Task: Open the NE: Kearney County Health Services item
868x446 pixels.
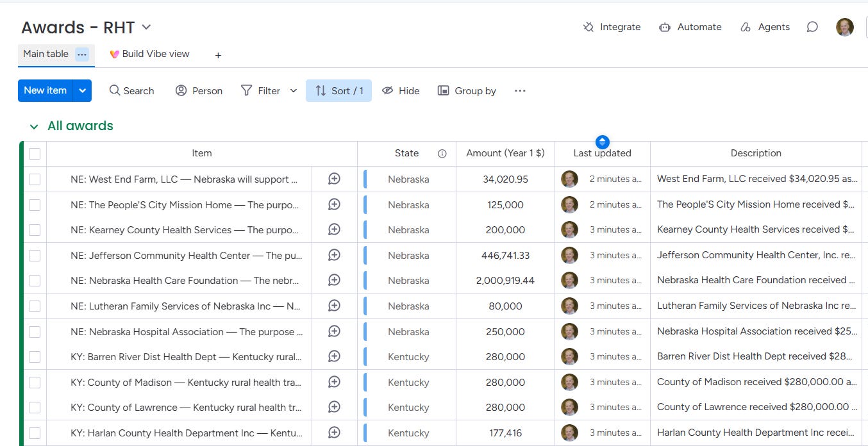Action: 185,230
